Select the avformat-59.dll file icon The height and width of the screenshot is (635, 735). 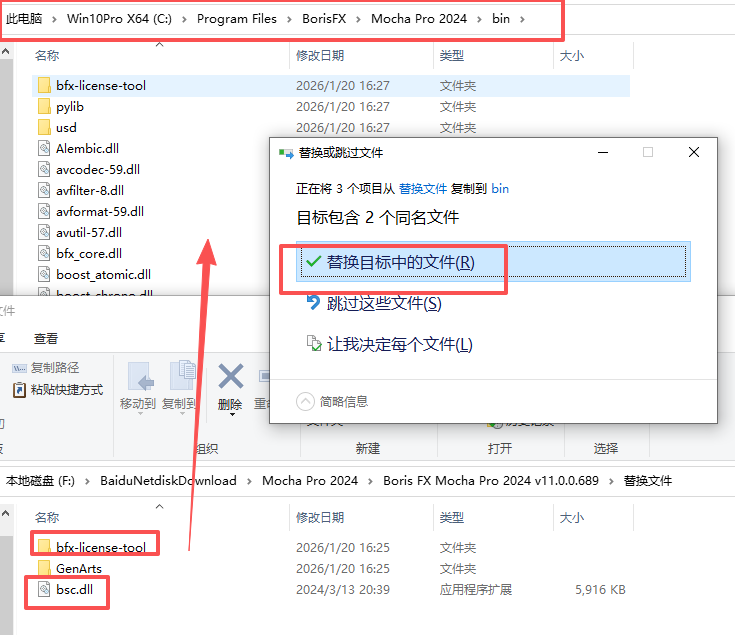tap(44, 211)
